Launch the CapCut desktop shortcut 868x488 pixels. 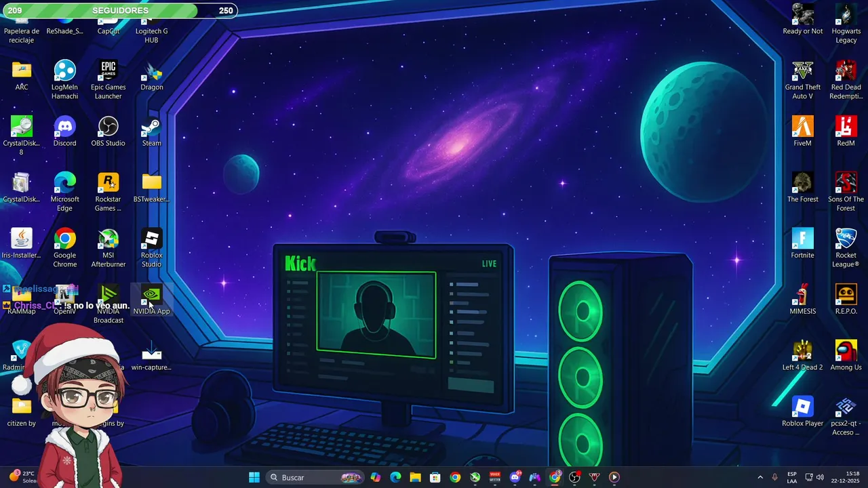tap(108, 27)
